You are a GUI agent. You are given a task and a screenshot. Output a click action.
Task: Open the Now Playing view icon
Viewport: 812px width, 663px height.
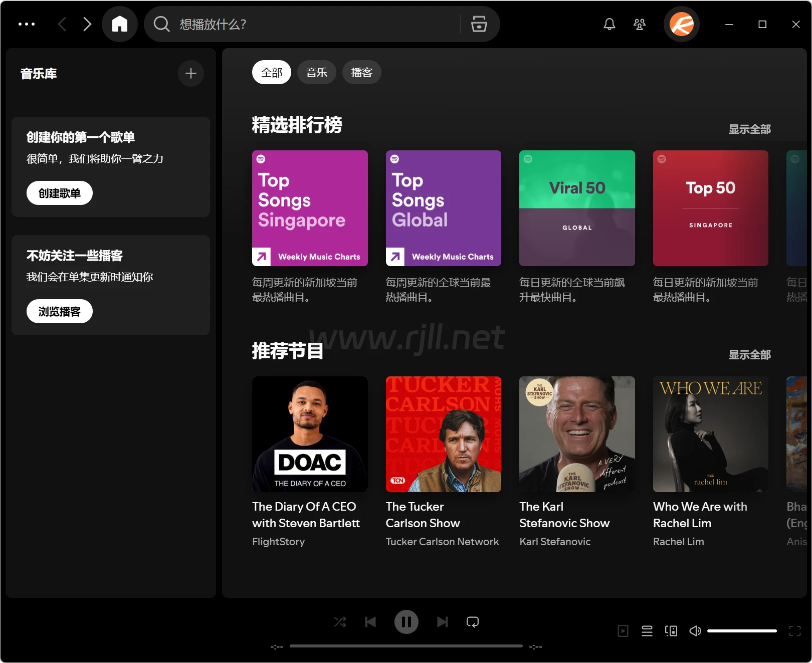[623, 631]
